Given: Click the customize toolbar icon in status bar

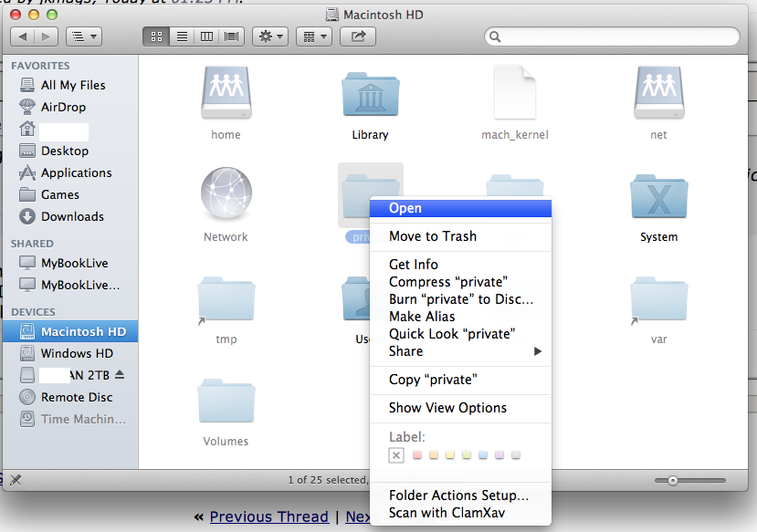Looking at the screenshot, I should coord(16,480).
